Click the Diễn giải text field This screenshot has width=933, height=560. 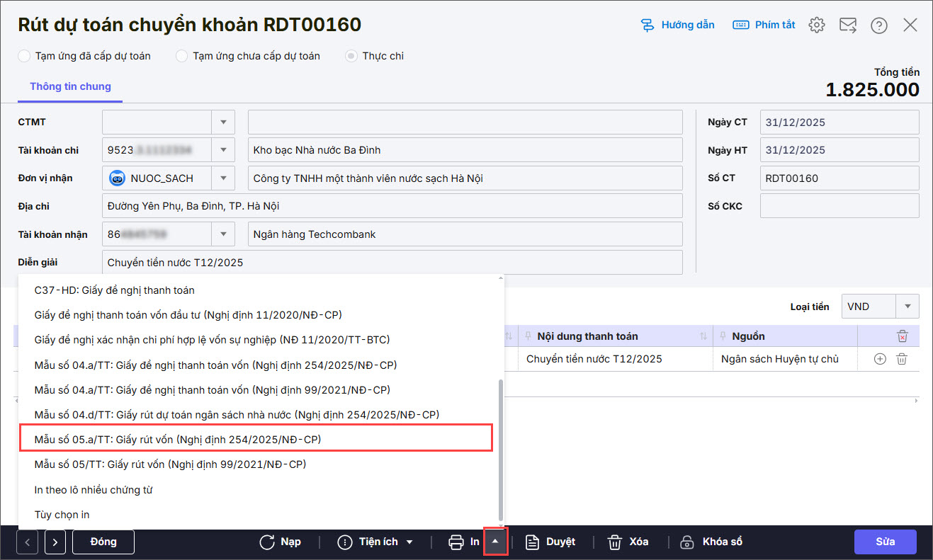click(392, 263)
